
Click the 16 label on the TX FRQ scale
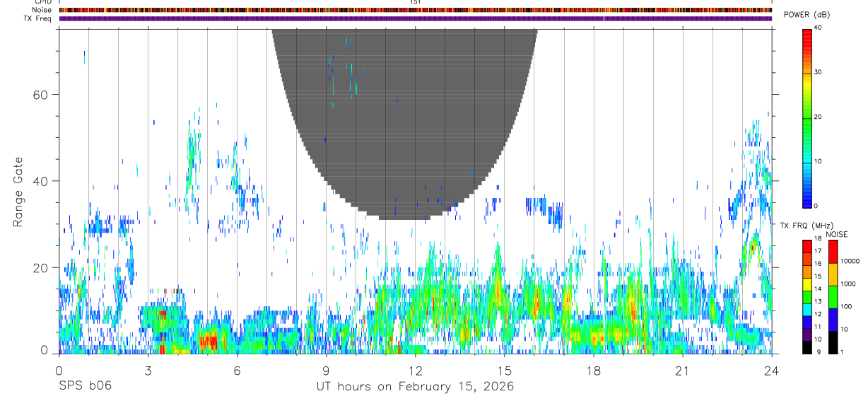pyautogui.click(x=817, y=264)
